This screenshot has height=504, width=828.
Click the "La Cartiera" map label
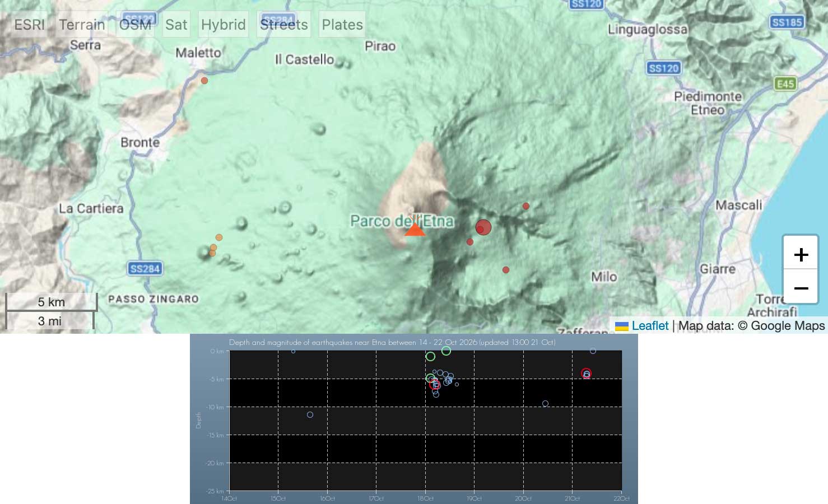tap(91, 208)
